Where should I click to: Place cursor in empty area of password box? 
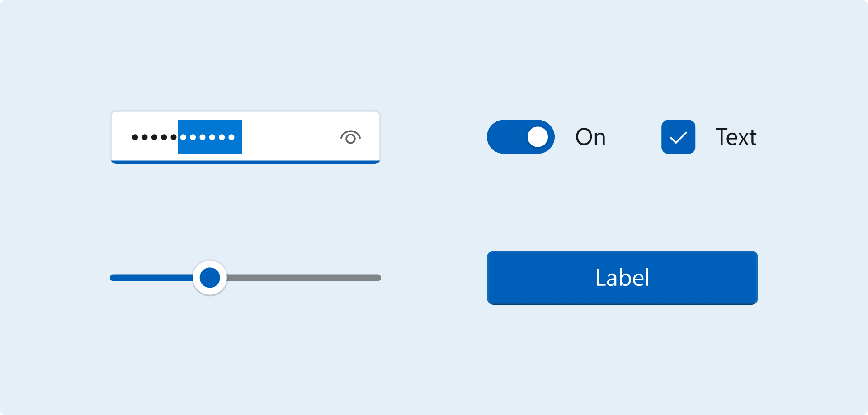(x=289, y=137)
